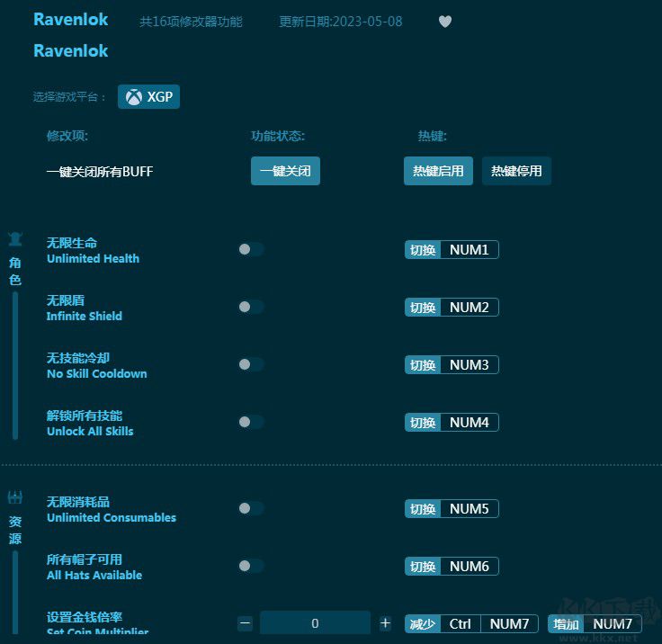This screenshot has height=644, width=662.
Task: Click the 热键启用 button
Action: [x=438, y=171]
